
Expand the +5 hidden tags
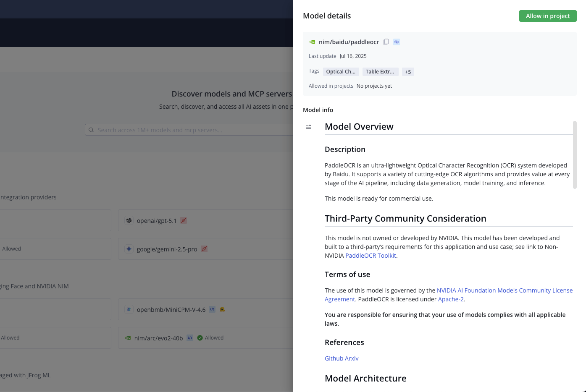(408, 72)
